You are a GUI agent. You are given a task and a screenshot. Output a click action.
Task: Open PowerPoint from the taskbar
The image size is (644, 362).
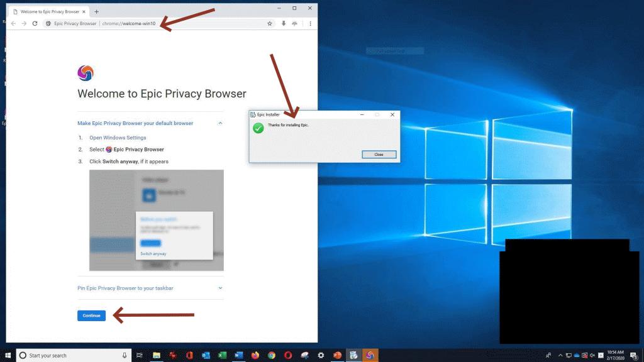(337, 355)
